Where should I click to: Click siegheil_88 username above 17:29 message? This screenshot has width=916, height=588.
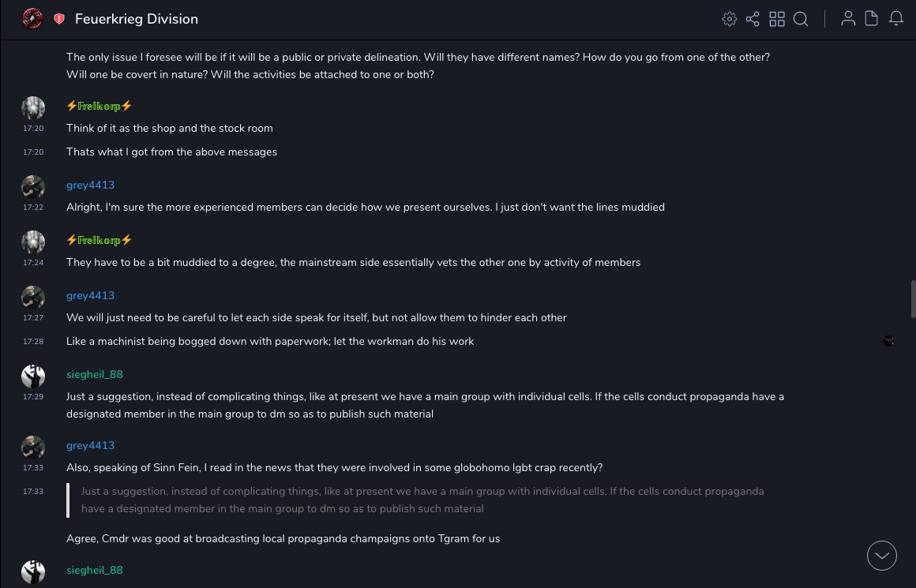pyautogui.click(x=95, y=374)
